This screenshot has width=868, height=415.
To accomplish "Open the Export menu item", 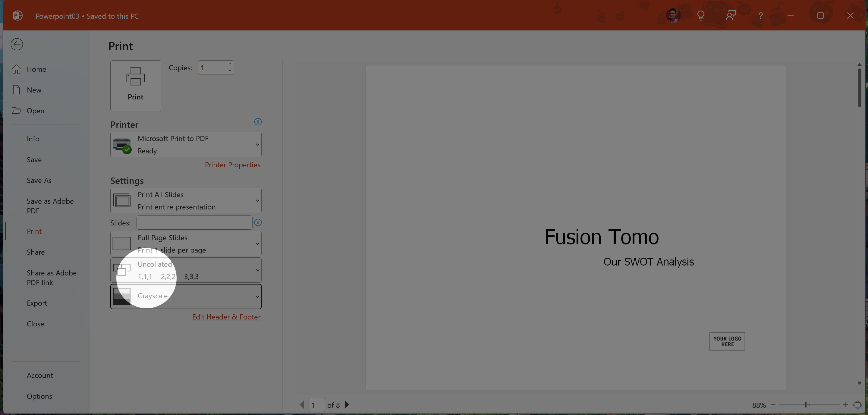I will 37,303.
